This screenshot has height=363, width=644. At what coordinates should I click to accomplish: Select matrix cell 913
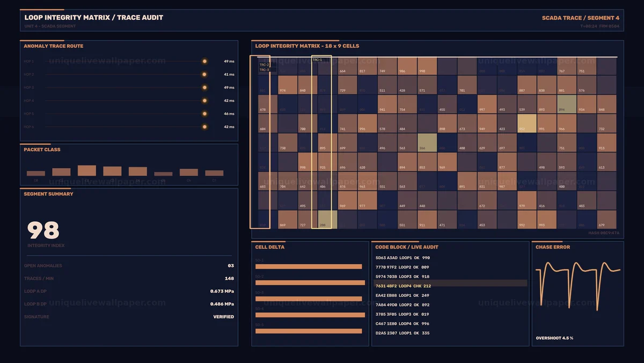606,143
